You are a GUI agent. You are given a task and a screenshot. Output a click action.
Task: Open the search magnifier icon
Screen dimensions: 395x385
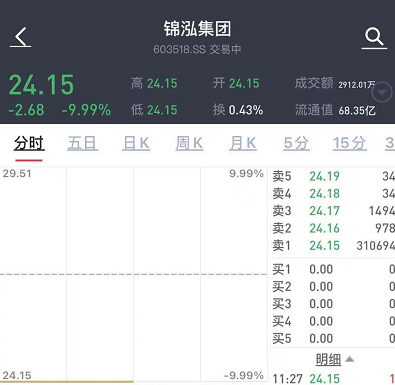374,38
